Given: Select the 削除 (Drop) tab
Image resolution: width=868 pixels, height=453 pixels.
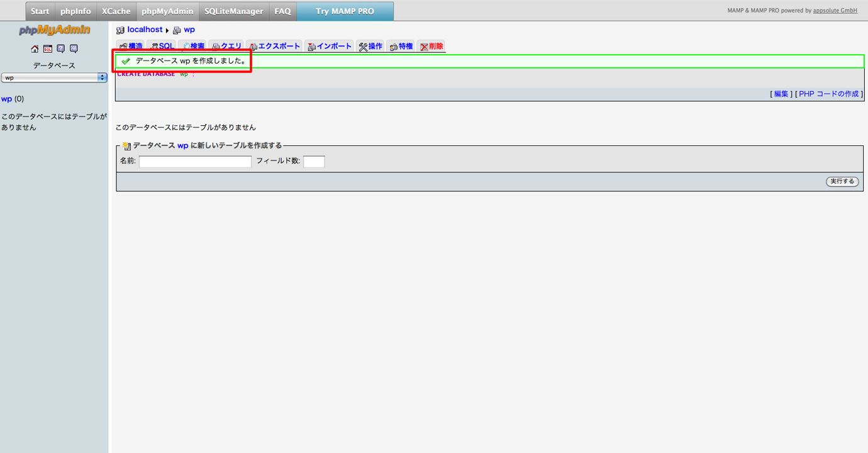Looking at the screenshot, I should click(x=431, y=47).
